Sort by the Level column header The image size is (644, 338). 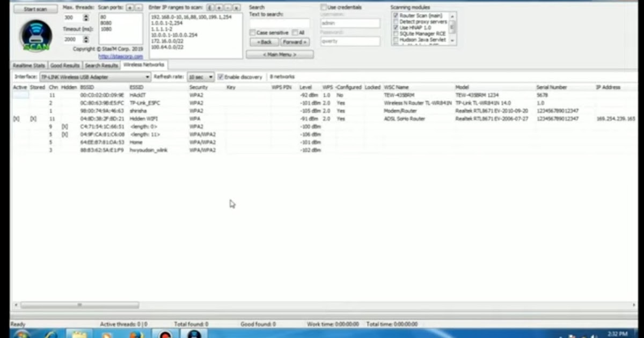[310, 87]
